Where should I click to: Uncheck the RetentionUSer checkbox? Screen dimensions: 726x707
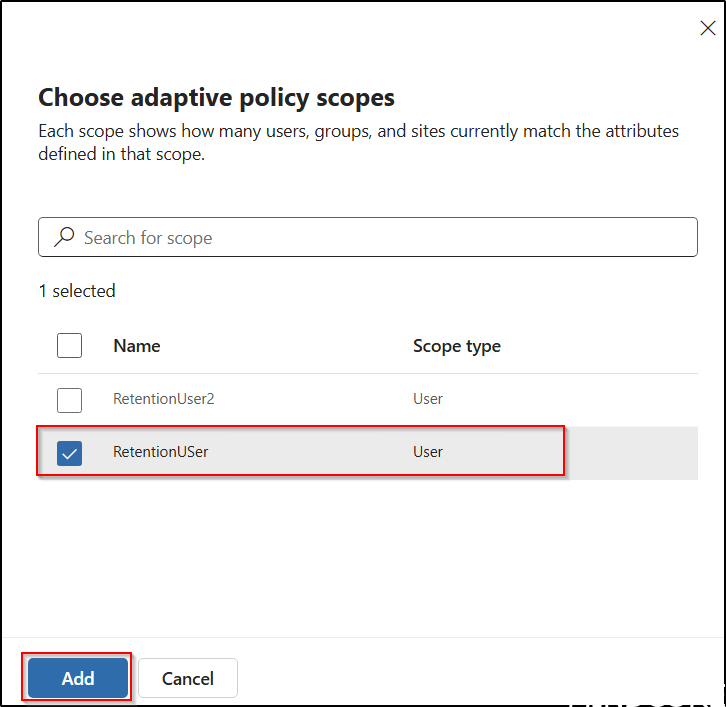tap(69, 452)
